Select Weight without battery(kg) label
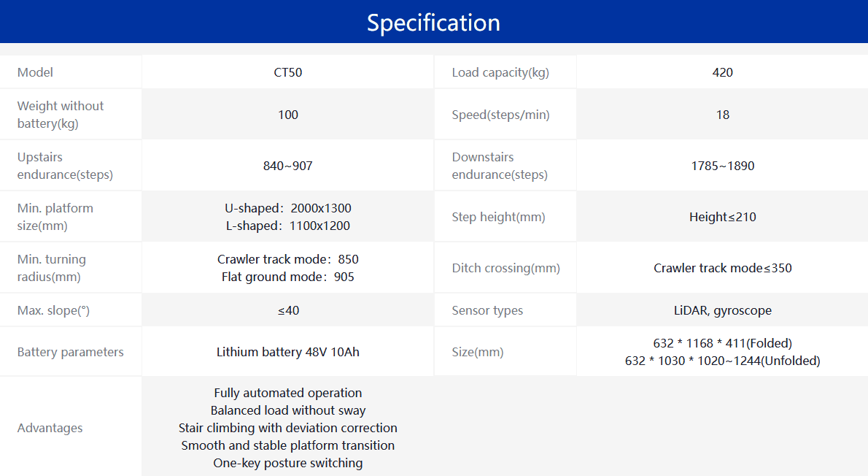 (61, 115)
